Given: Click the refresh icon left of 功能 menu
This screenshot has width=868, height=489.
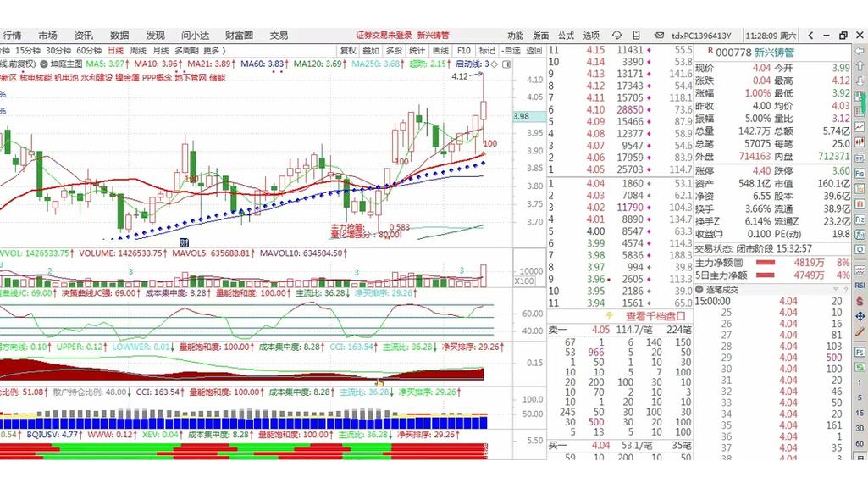Looking at the screenshot, I should click(x=616, y=35).
